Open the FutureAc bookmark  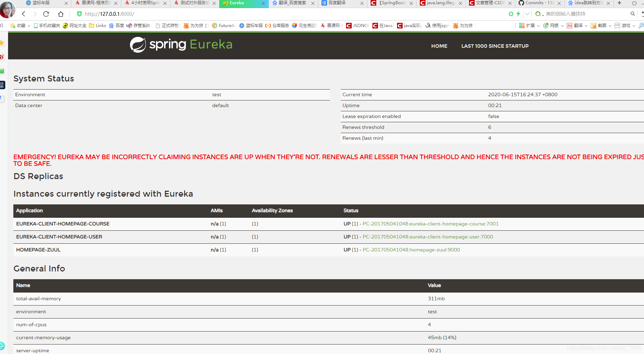(223, 26)
